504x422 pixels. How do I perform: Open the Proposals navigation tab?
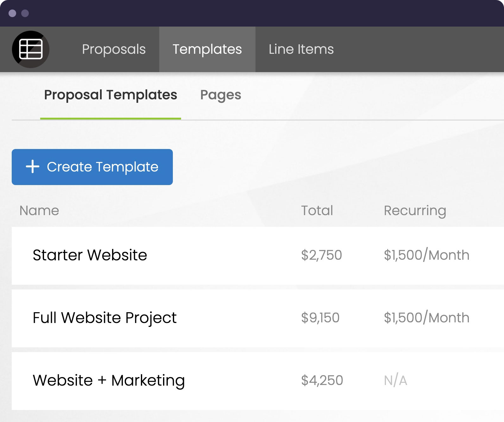pyautogui.click(x=114, y=49)
